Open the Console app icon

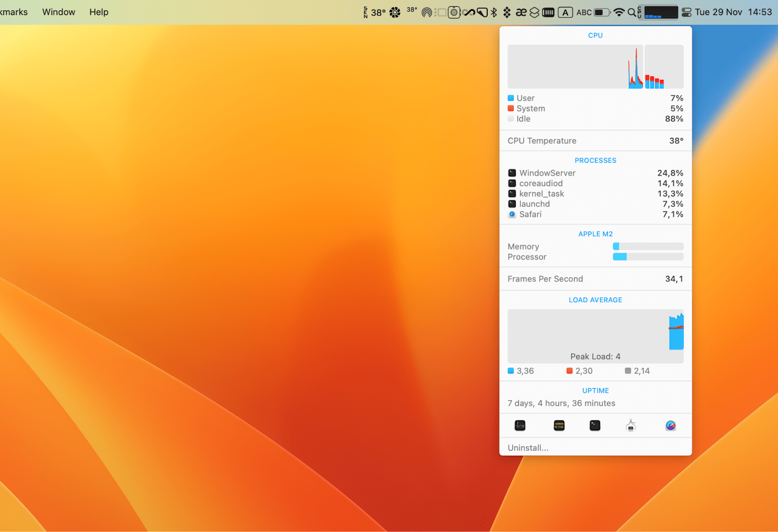(x=559, y=426)
